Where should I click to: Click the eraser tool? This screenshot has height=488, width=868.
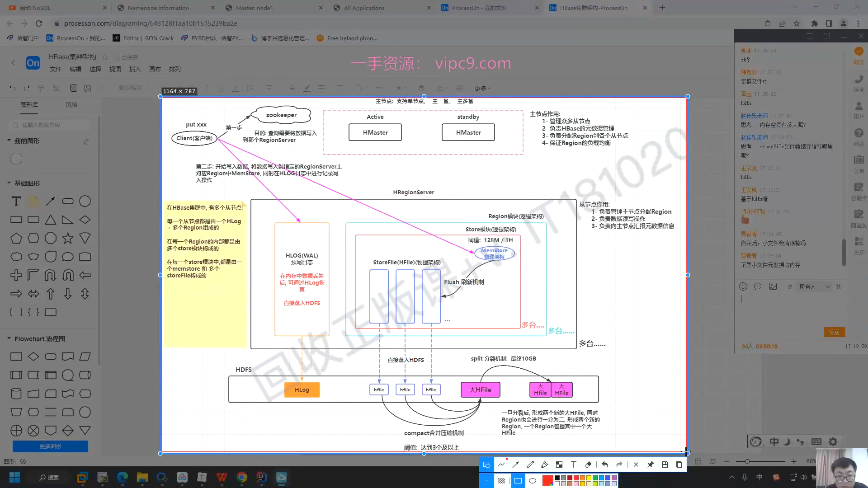point(588,465)
